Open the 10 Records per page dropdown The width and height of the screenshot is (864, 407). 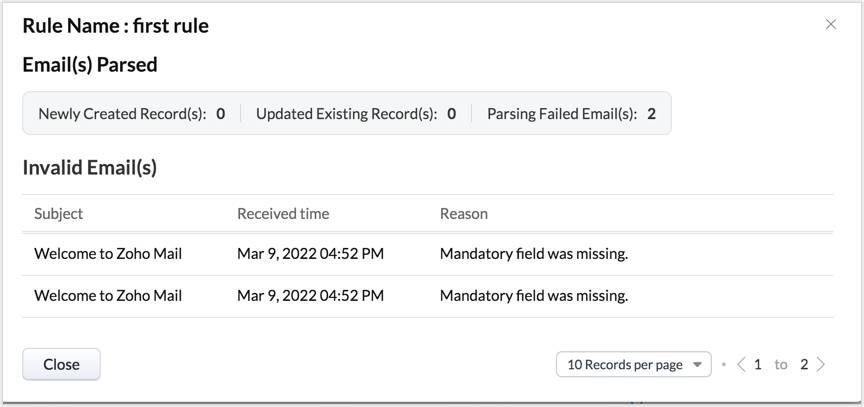633,365
